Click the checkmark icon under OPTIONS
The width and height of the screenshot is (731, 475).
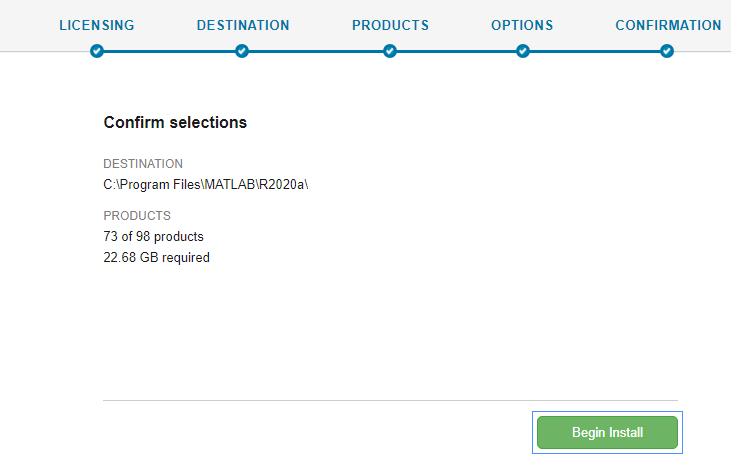pos(522,51)
